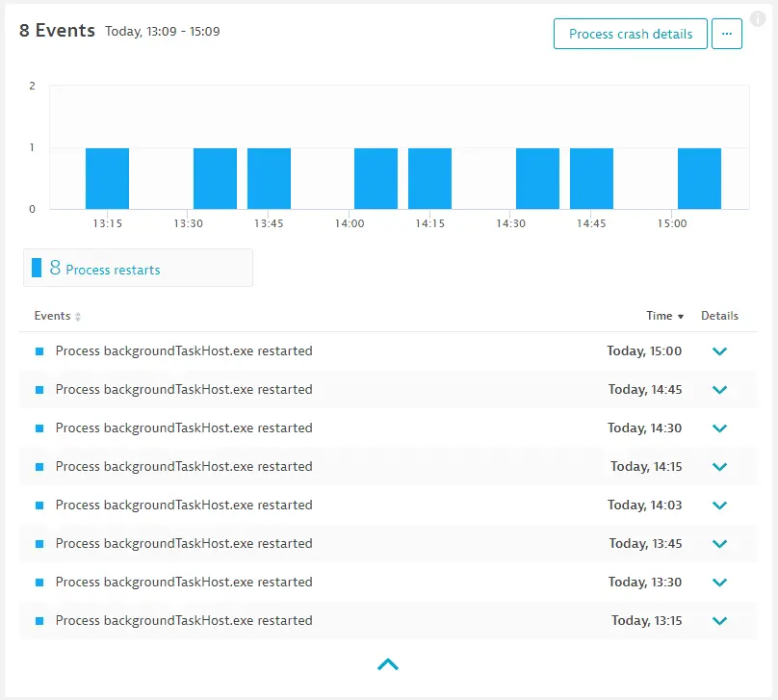
Task: Expand details for the 15:00 restart event
Action: pos(719,351)
